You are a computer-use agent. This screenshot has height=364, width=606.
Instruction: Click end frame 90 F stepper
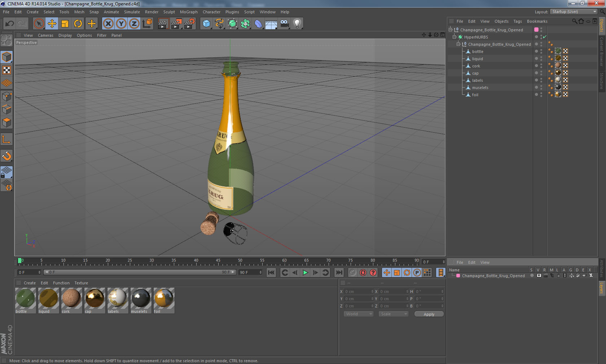(x=260, y=272)
